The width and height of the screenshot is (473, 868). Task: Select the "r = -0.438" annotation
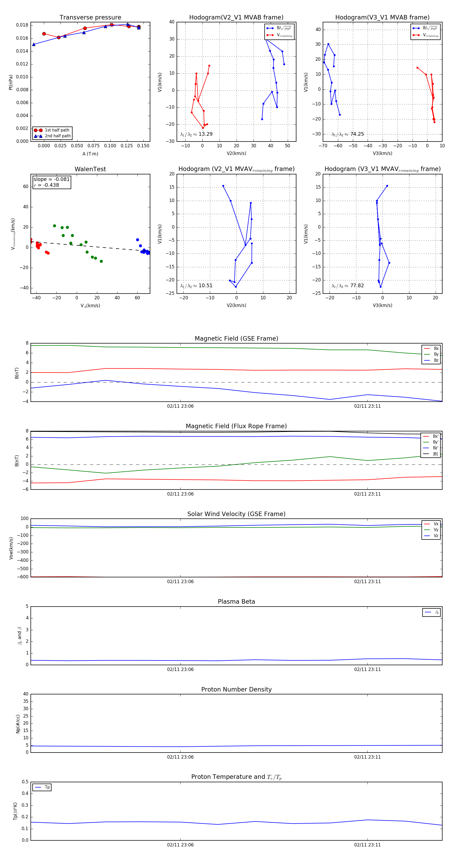[x=47, y=185]
